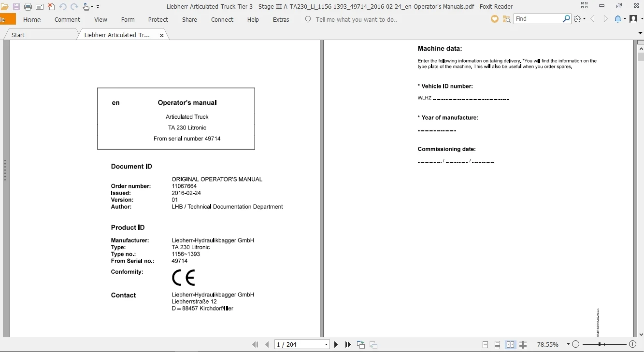Click the 'Tell me what you want to do' box
Screen dimensions: 644x352
[356, 20]
